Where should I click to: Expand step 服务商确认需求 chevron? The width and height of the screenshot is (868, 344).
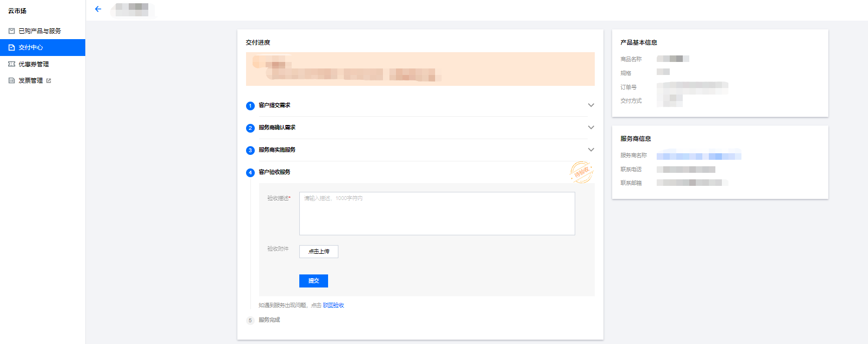tap(591, 127)
